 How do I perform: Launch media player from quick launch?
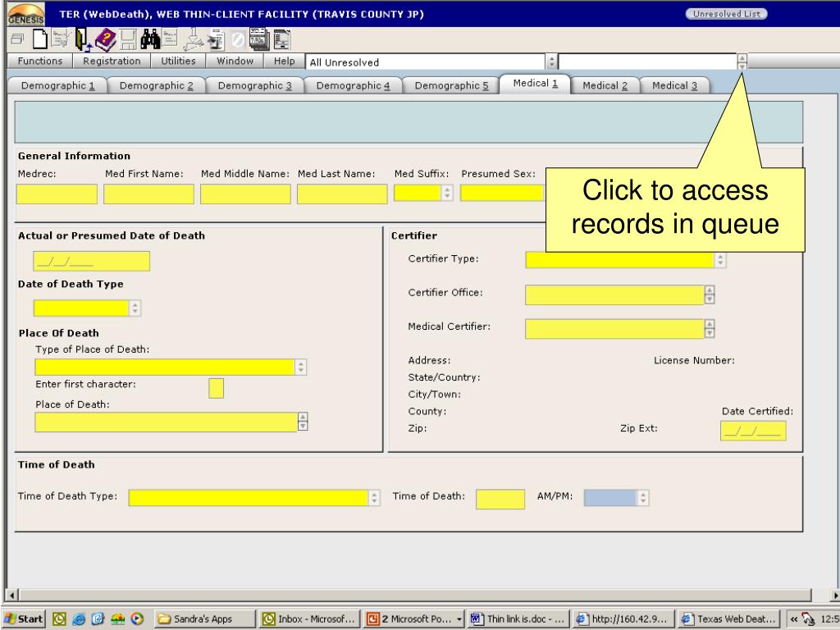[x=137, y=619]
